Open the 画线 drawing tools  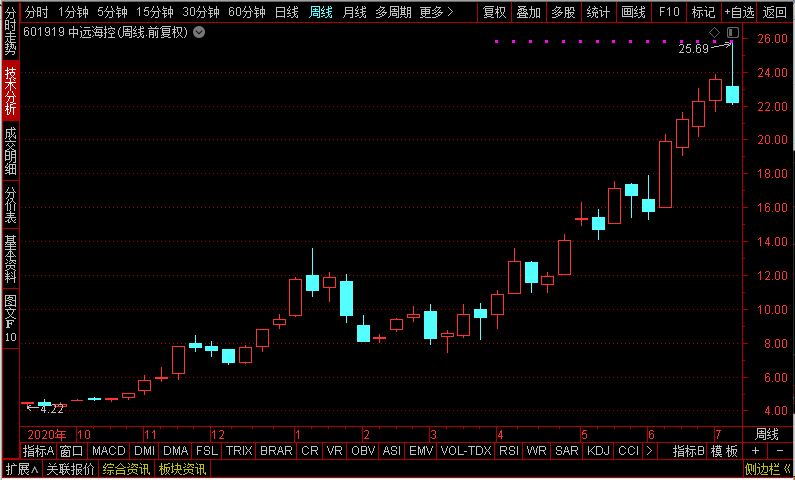point(633,12)
